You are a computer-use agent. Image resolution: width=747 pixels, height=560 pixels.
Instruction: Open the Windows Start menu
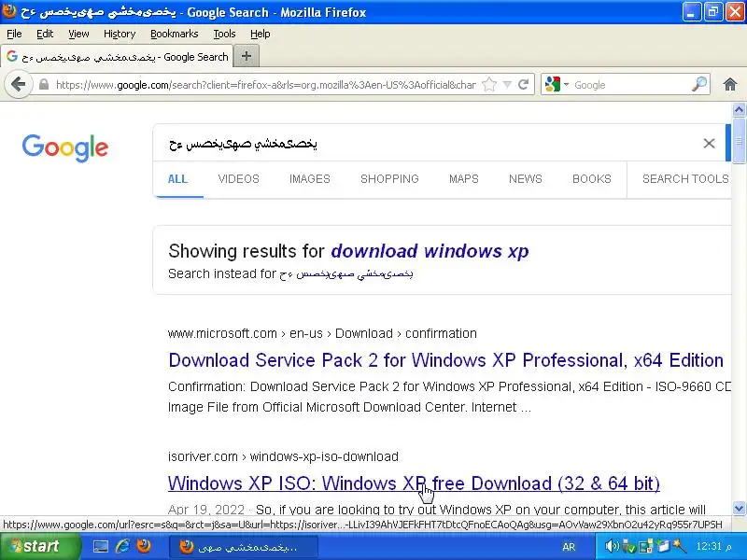point(40,546)
